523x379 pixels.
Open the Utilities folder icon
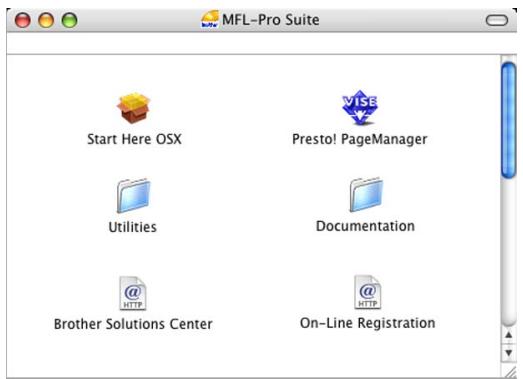coord(133,196)
